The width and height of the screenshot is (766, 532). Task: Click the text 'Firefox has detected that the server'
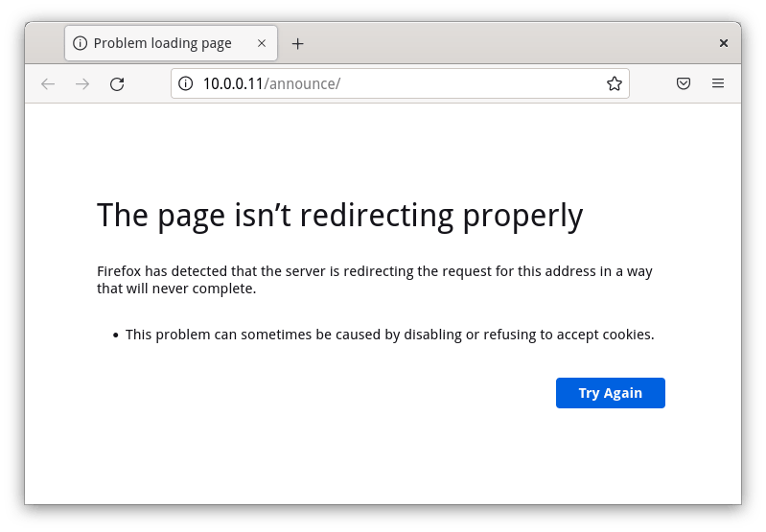(x=211, y=271)
